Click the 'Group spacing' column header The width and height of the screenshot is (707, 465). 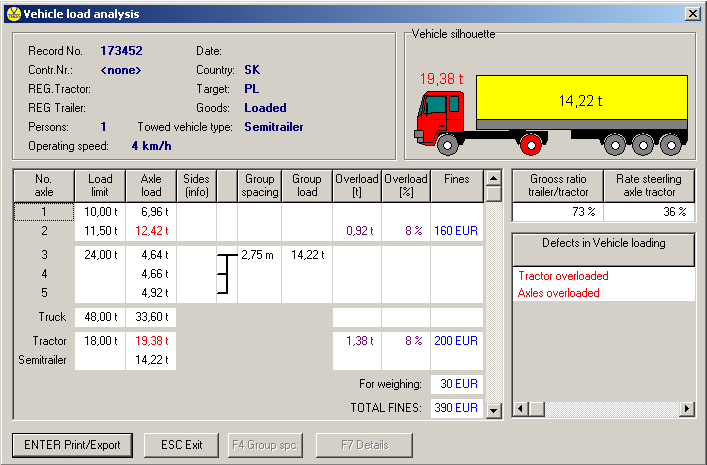260,185
